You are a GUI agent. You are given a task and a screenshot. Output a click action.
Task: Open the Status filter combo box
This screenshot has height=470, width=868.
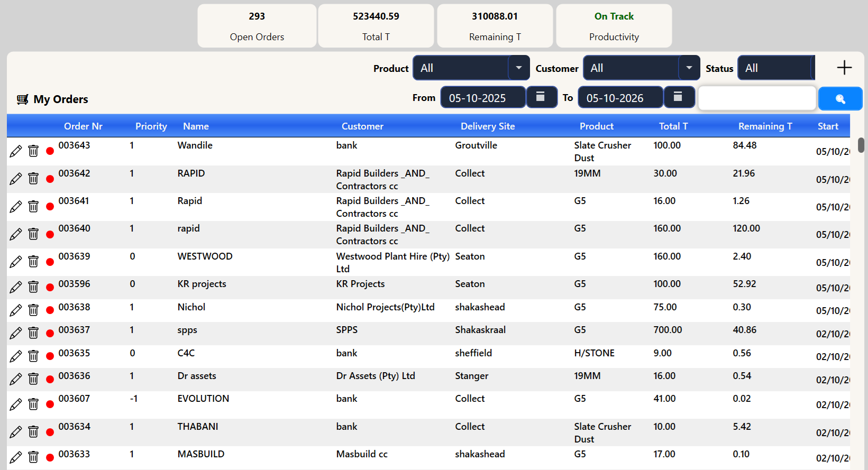pyautogui.click(x=776, y=68)
